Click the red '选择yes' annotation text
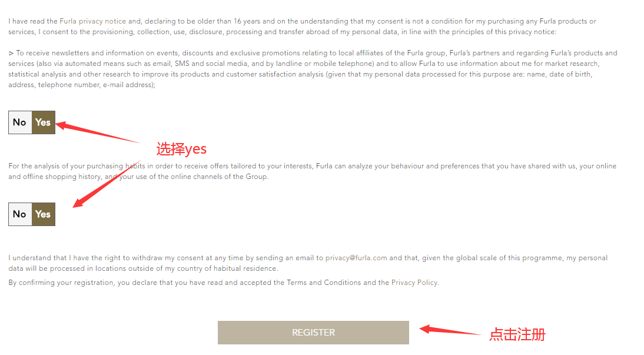 coord(181,149)
